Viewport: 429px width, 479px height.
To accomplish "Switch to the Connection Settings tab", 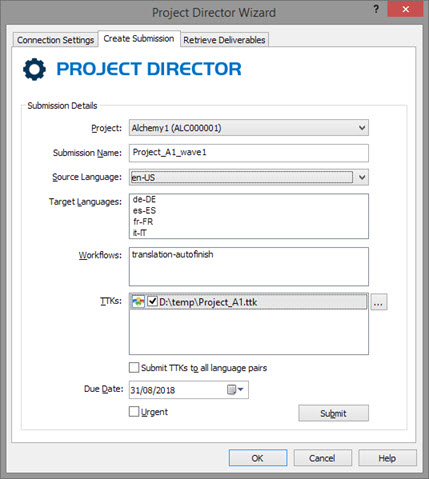I will [55, 40].
